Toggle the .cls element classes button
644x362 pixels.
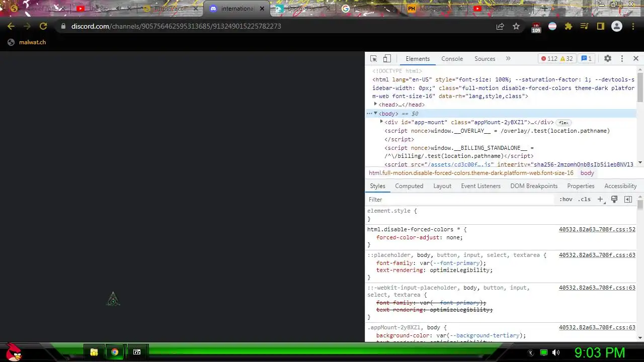[584, 200]
